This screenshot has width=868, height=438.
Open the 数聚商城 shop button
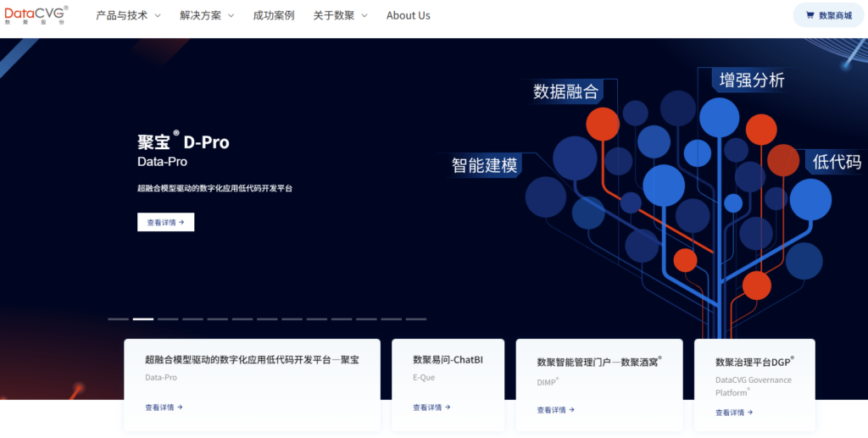click(x=829, y=15)
